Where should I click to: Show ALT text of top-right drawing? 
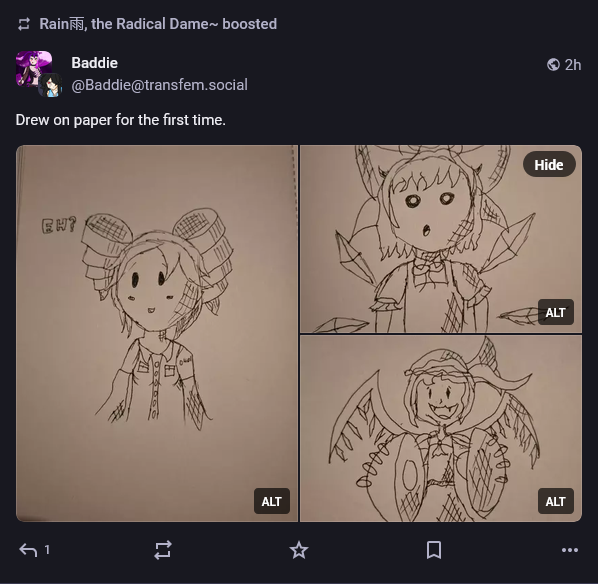coord(556,312)
